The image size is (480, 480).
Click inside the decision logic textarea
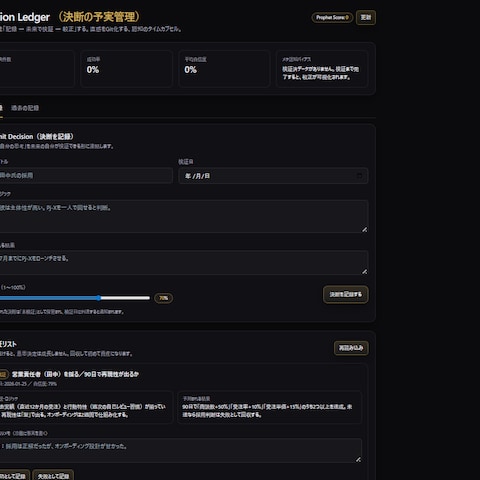[184, 216]
